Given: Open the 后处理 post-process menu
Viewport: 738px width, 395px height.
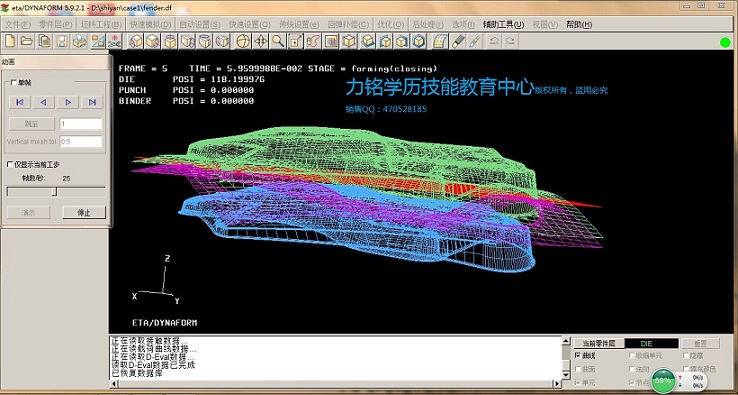Looking at the screenshot, I should [428, 24].
